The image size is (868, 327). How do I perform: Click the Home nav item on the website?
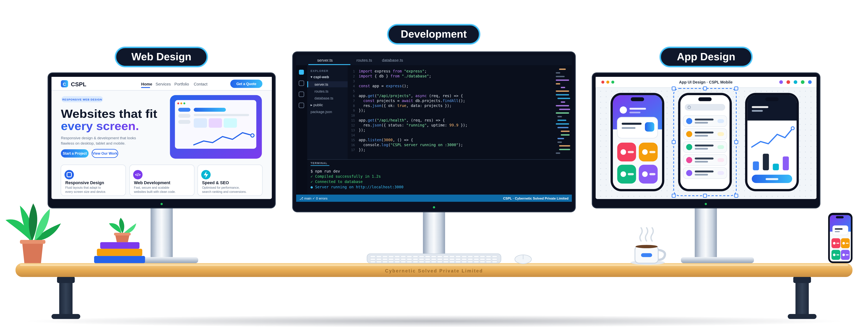coord(147,84)
